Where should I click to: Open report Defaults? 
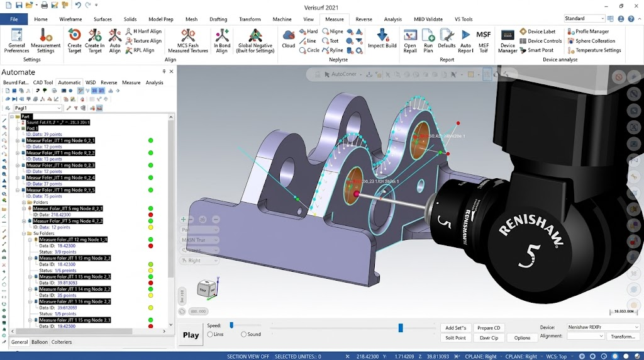[447, 38]
